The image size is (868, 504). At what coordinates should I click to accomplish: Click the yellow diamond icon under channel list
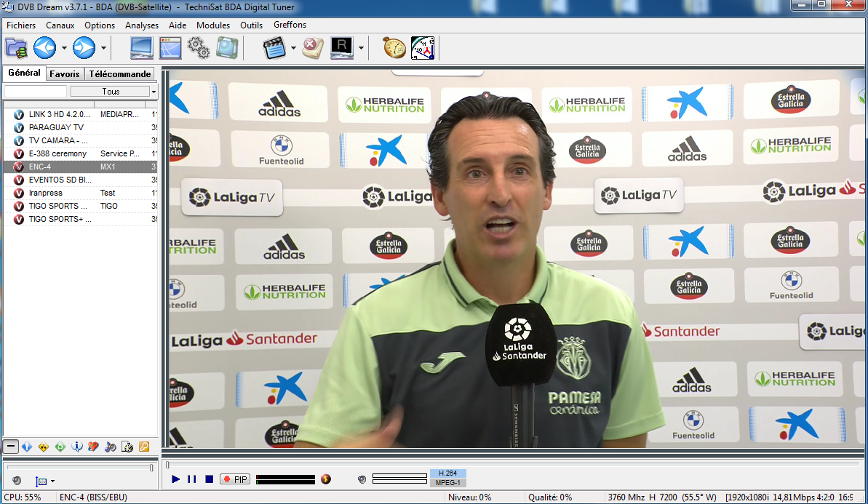(44, 447)
